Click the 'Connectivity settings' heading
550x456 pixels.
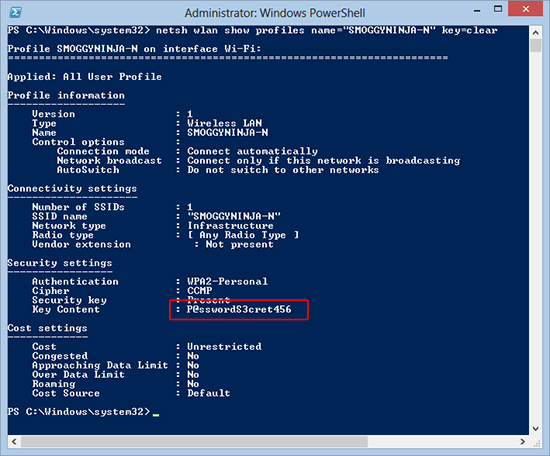pyautogui.click(x=72, y=188)
